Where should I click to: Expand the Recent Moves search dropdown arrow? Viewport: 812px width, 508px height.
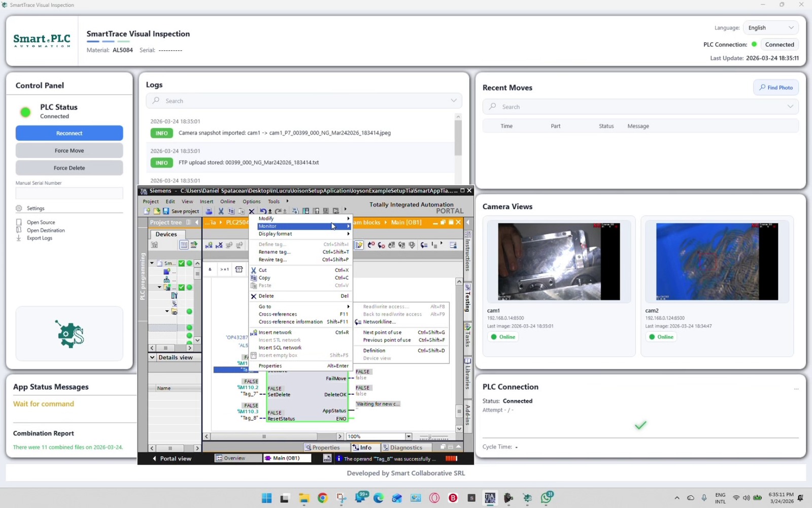click(790, 107)
